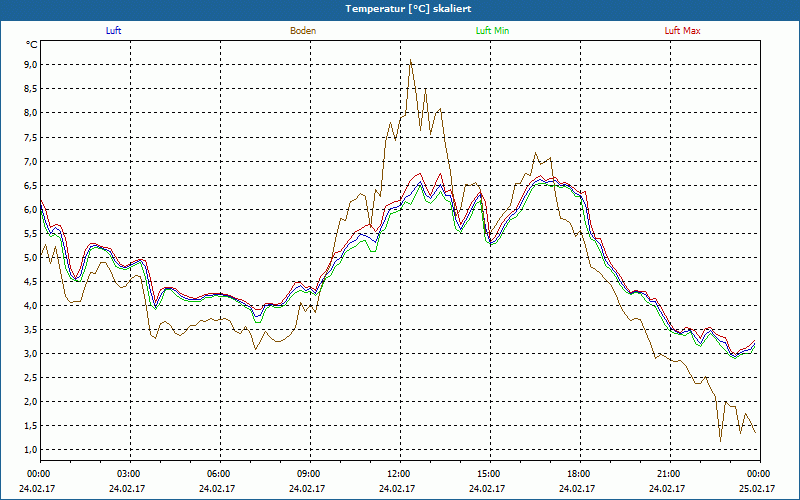
Task: Click the '4,5' y-axis value
Action: pyautogui.click(x=31, y=281)
